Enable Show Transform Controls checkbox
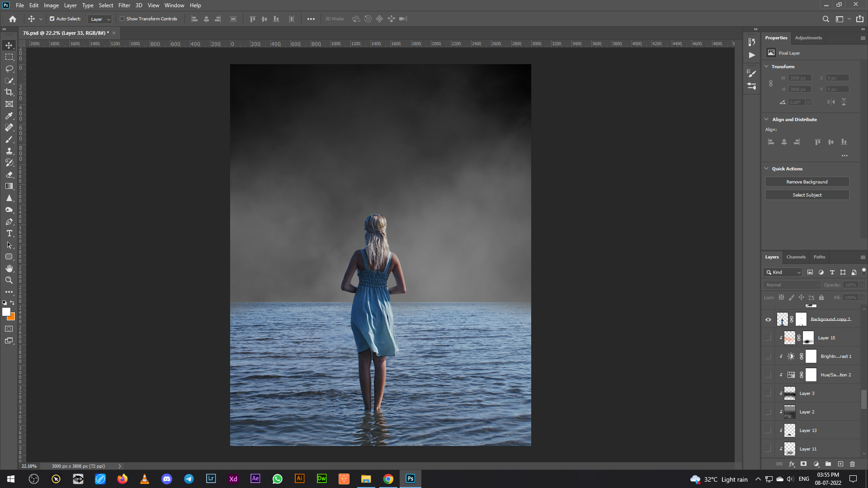Screen dimensions: 868x488 (122, 19)
